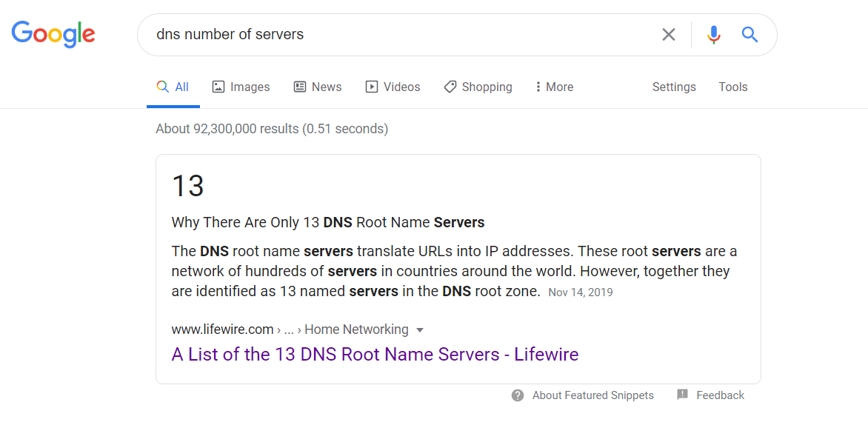
Task: Open the Settings menu
Action: pyautogui.click(x=674, y=87)
